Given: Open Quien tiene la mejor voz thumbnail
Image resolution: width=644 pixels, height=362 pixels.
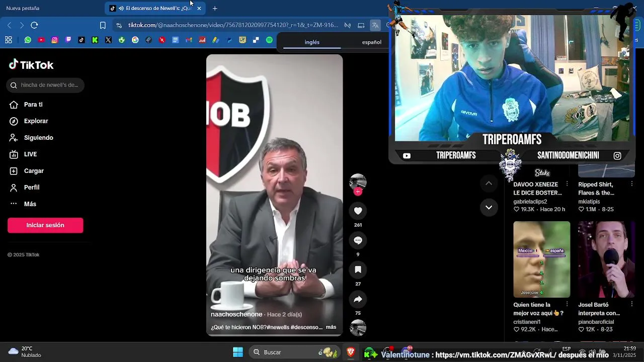Looking at the screenshot, I should [x=542, y=259].
